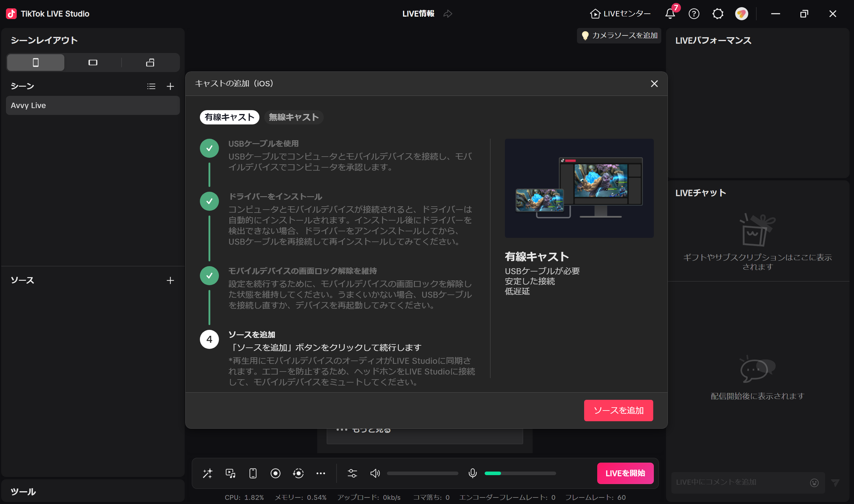
Task: Minimize the TikTok LIVE Studio window
Action: (x=775, y=14)
